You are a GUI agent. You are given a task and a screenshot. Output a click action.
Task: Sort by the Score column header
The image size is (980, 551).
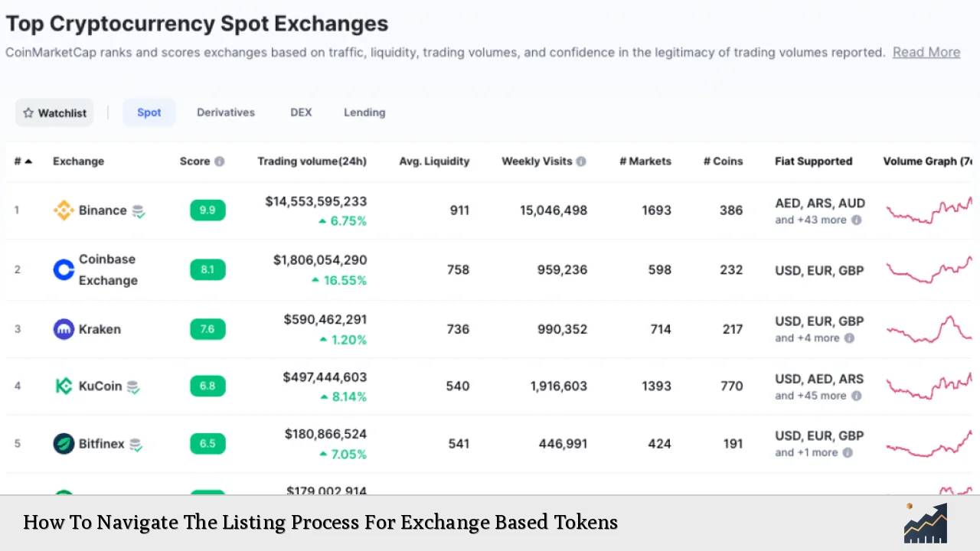click(x=194, y=161)
